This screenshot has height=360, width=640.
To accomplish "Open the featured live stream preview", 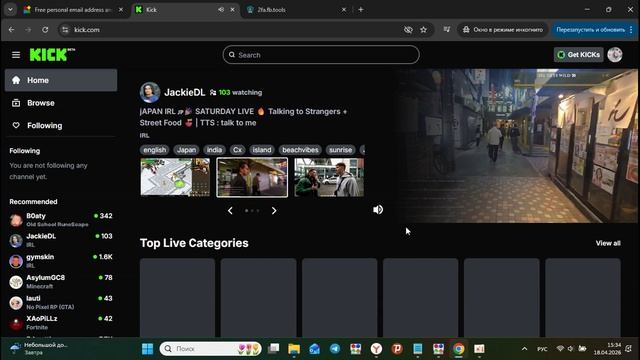I will click(x=516, y=146).
